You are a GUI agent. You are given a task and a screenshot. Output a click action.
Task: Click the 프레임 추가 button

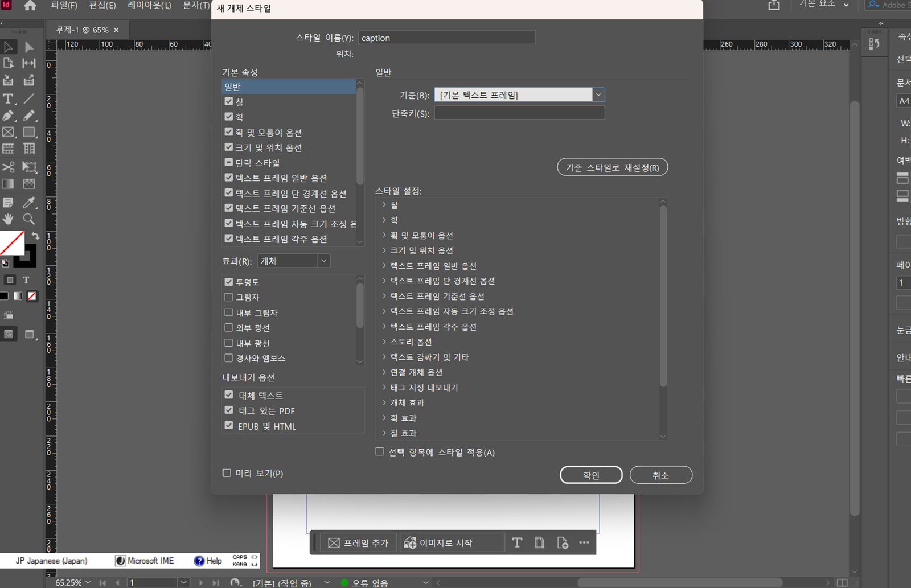point(358,542)
